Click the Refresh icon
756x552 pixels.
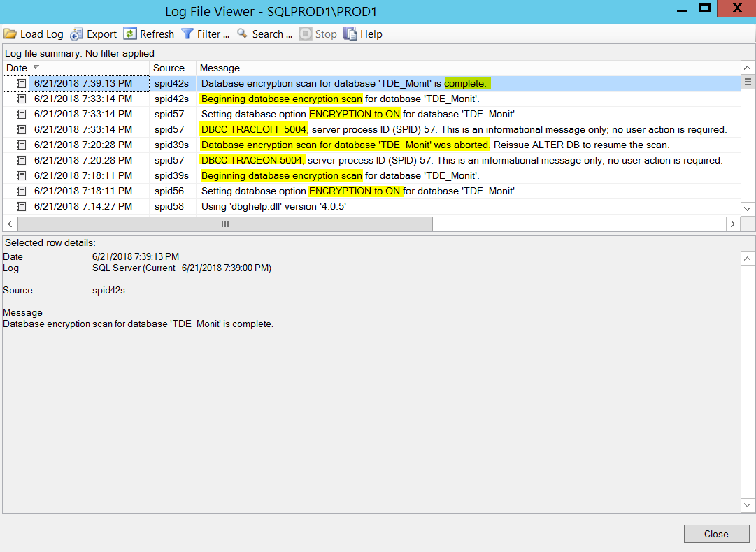pyautogui.click(x=129, y=34)
